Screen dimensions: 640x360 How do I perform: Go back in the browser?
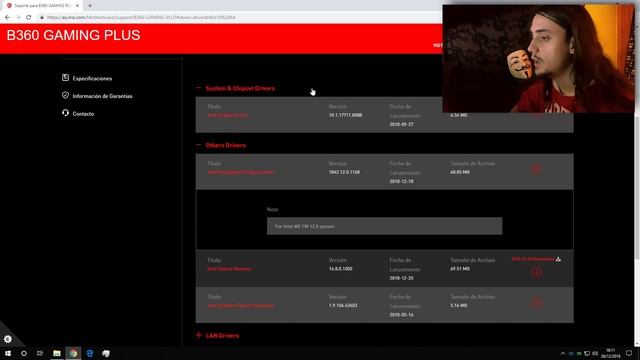[x=7, y=18]
